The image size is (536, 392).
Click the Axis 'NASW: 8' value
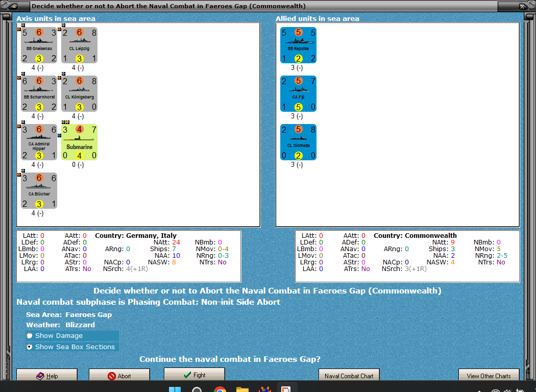[x=162, y=262]
